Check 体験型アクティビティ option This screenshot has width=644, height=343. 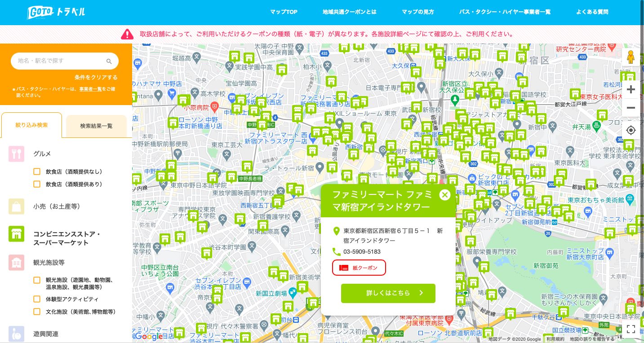37,299
